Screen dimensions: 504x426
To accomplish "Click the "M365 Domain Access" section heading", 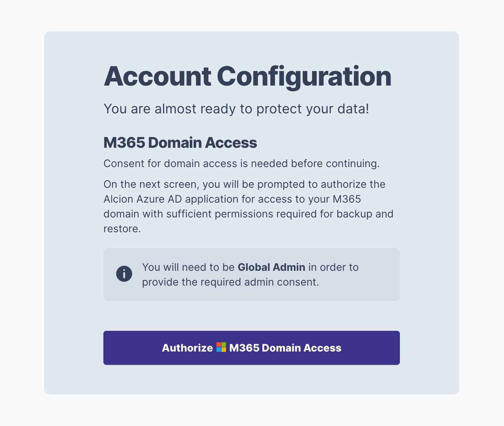I will pos(180,143).
